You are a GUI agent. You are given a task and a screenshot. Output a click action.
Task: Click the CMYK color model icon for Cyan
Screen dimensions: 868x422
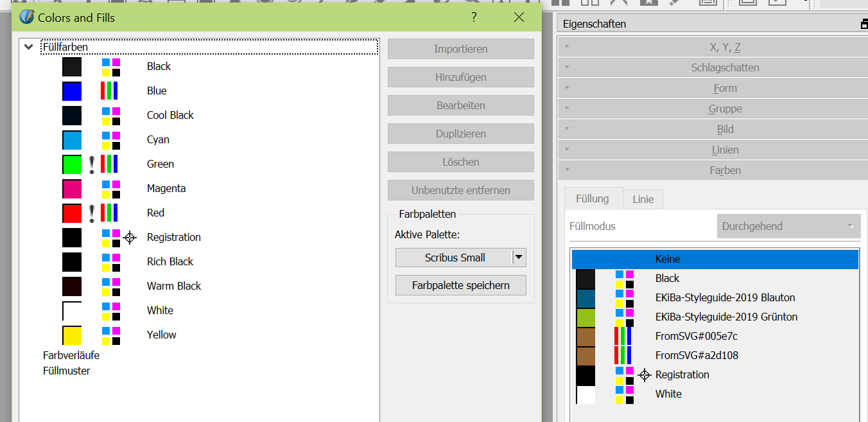111,140
